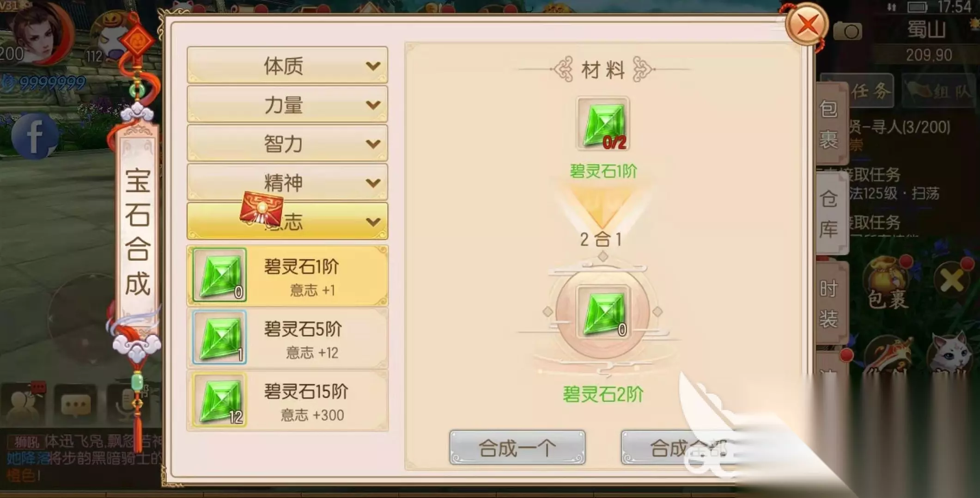
Task: Click the 碧灵石1阶 material gem slot
Action: pyautogui.click(x=603, y=123)
